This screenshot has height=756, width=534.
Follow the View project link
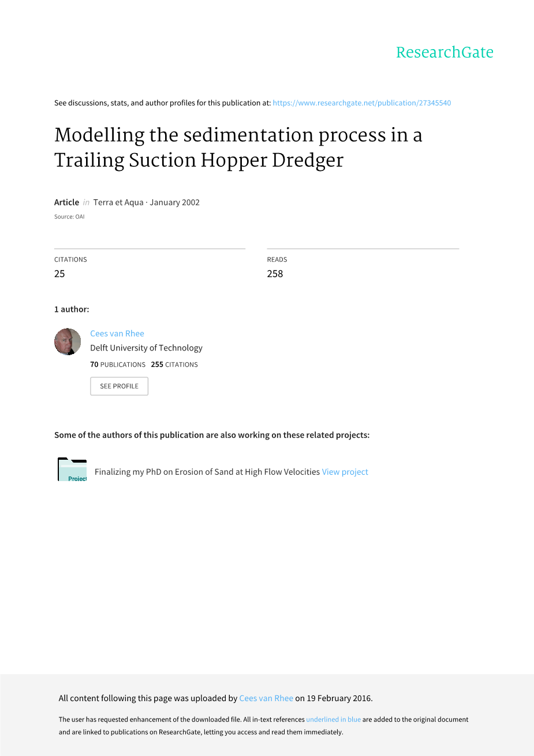[x=345, y=472]
